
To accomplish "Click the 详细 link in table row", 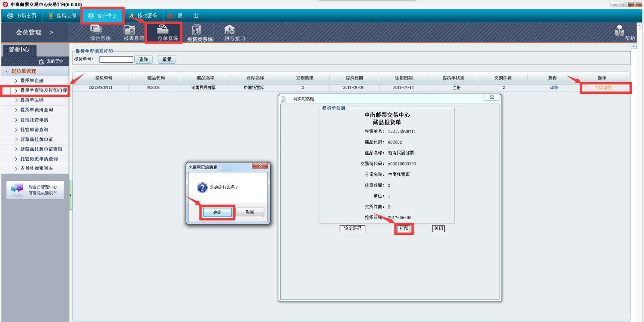I will coord(554,88).
